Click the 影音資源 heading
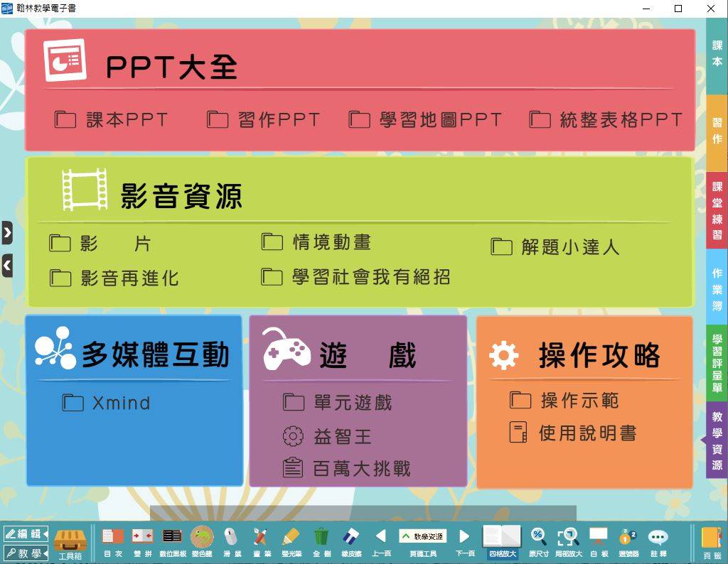The width and height of the screenshot is (728, 564). pos(181,196)
